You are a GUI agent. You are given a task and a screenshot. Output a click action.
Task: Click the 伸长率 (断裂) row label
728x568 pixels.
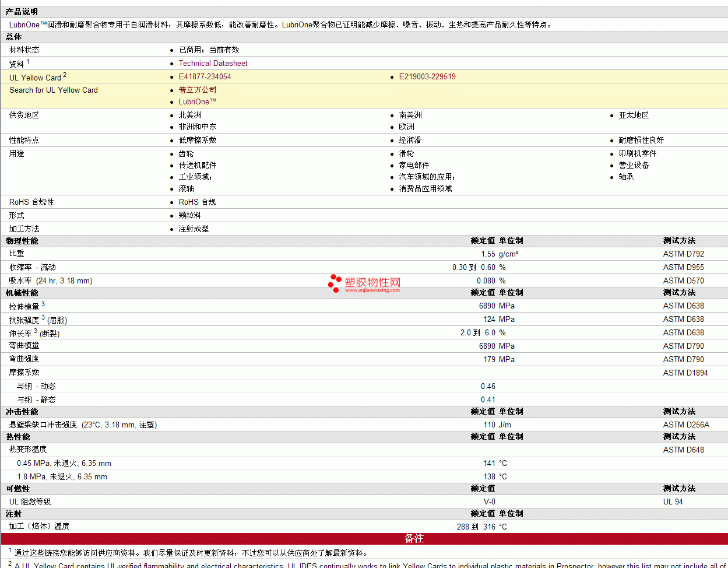point(34,333)
